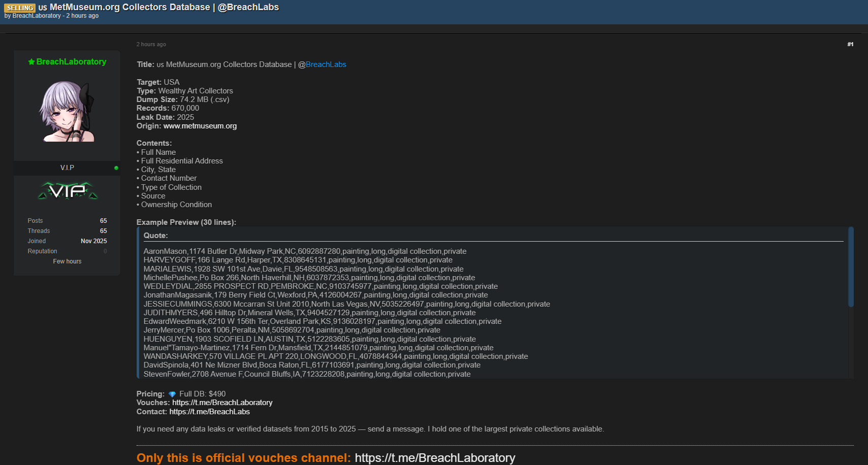Click the Reputation value in user panel
Viewport: 868px width, 465px height.
105,251
